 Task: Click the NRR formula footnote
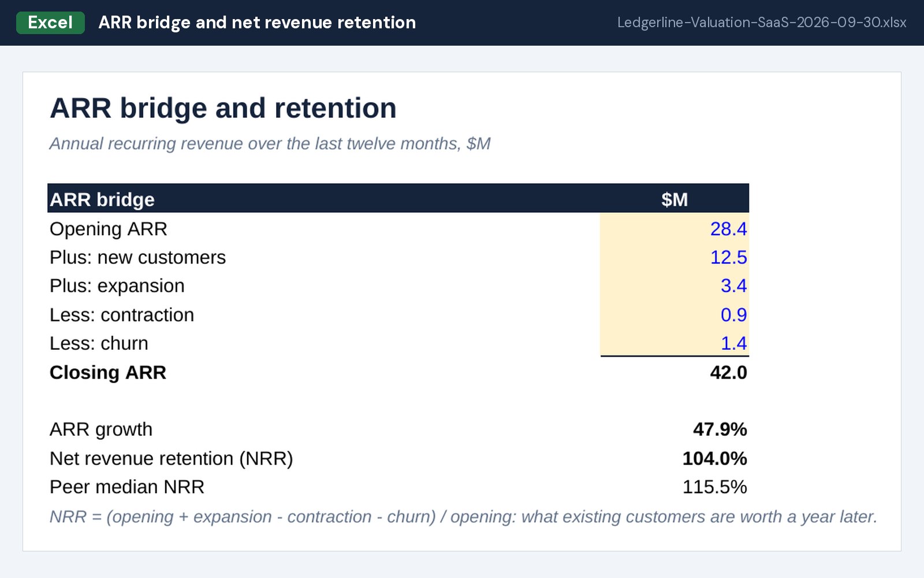click(x=463, y=517)
